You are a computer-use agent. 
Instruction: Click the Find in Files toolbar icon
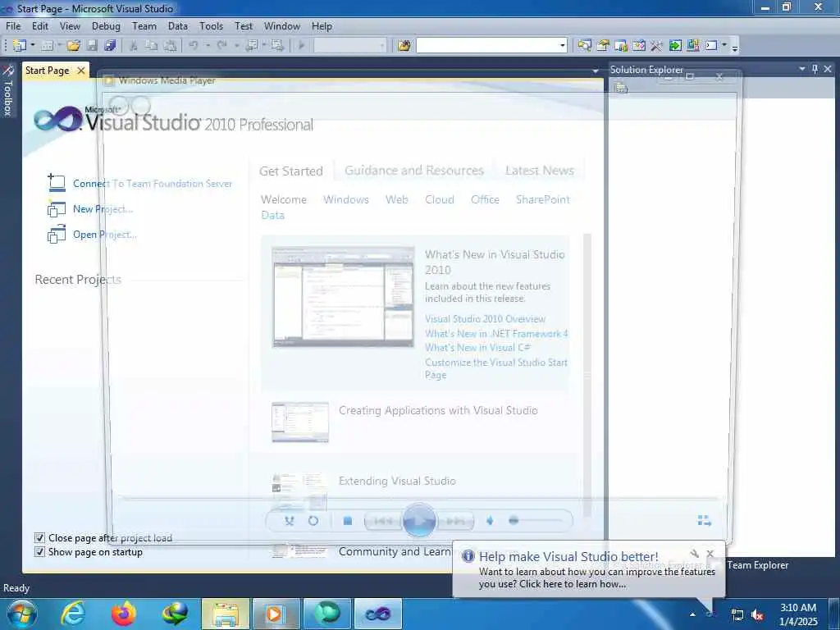(404, 46)
